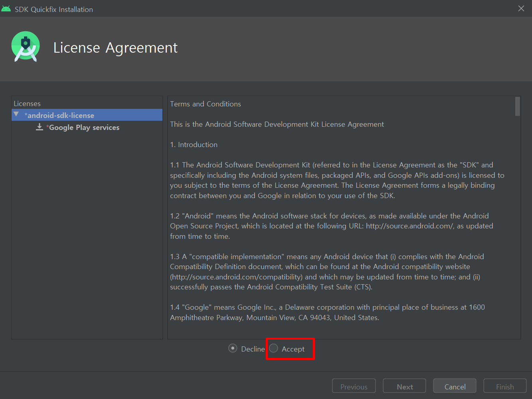532x399 pixels.
Task: Click the disabled Previous button
Action: (354, 387)
